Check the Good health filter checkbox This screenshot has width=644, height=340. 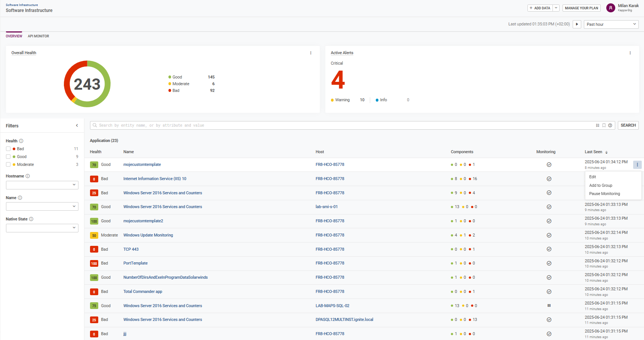click(8, 157)
